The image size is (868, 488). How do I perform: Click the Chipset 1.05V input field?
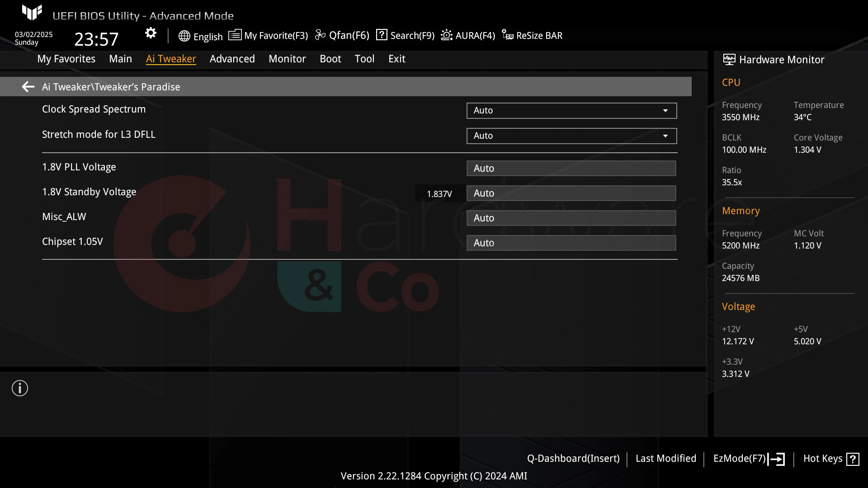[571, 243]
